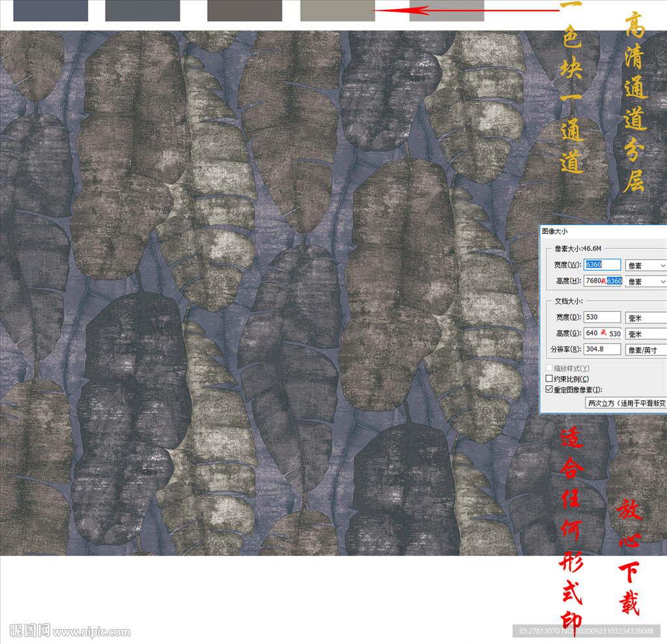Click the 图像大小 dialog title
Image resolution: width=667 pixels, height=644 pixels.
555,231
